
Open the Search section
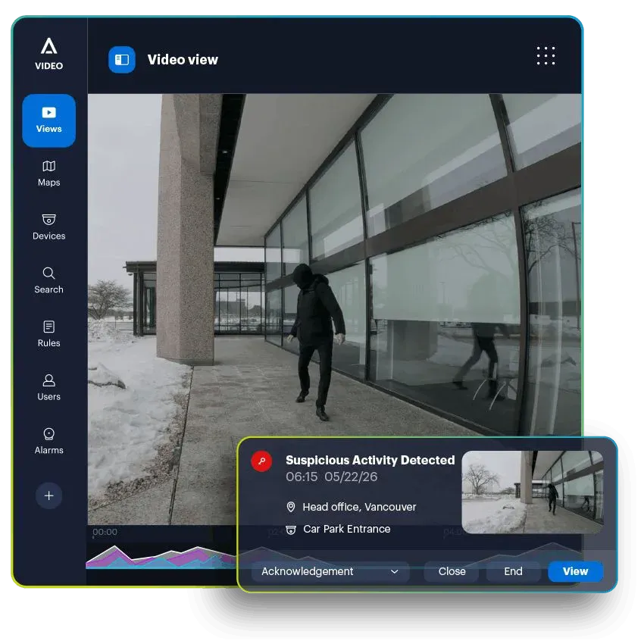[49, 280]
